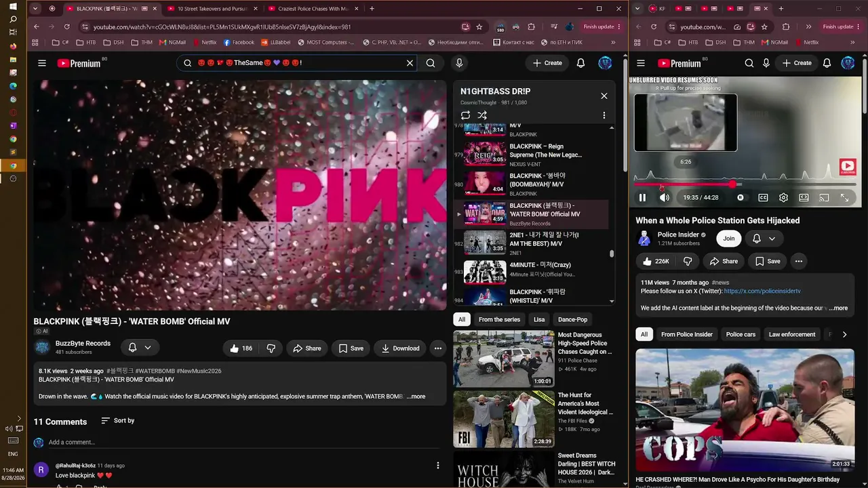Open the policeinsidertv X link
The height and width of the screenshot is (488, 868).
[x=762, y=291]
